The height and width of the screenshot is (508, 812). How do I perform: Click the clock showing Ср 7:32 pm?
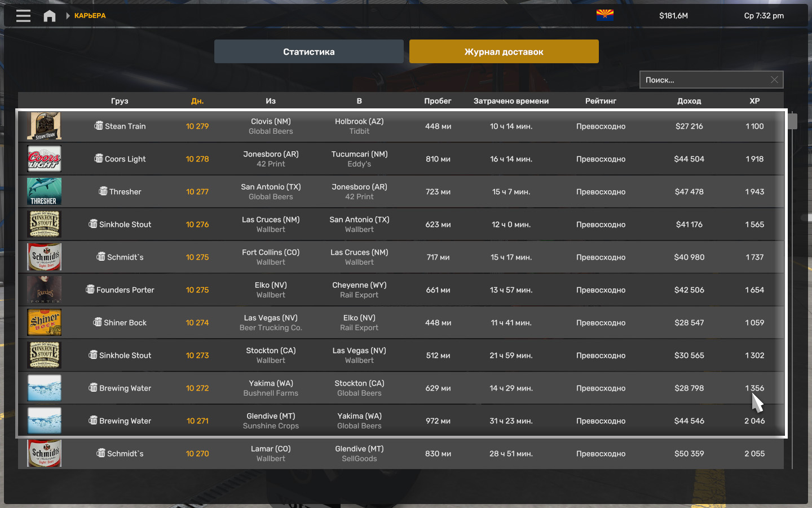pyautogui.click(x=764, y=16)
